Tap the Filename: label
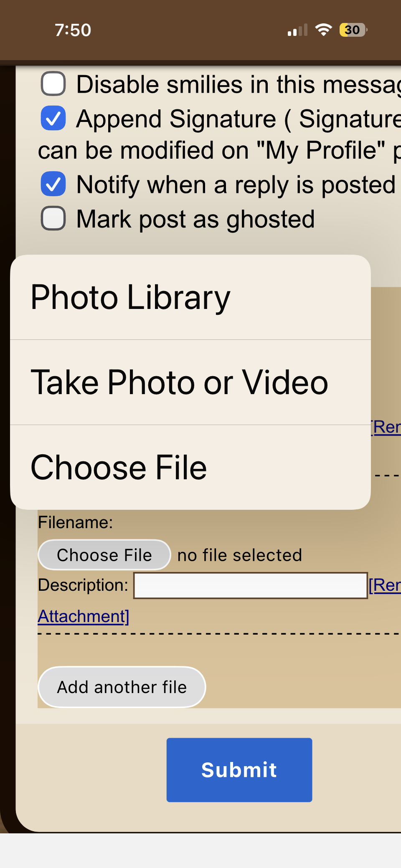 [75, 522]
